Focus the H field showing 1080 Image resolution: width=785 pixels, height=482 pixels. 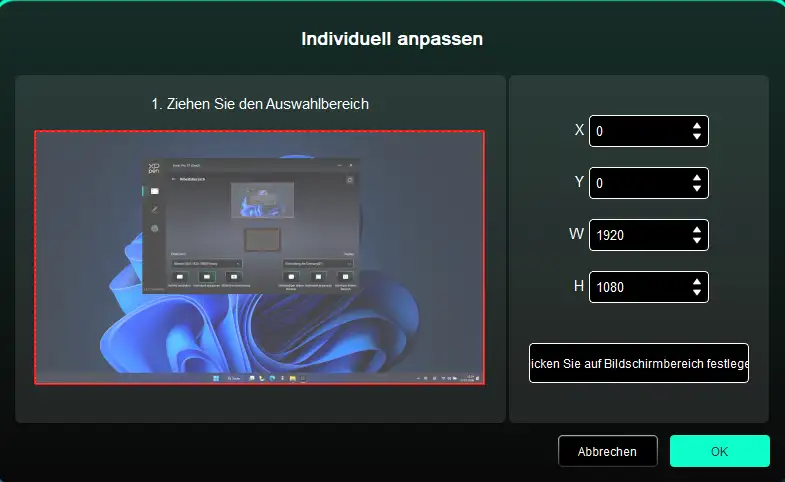(x=637, y=287)
